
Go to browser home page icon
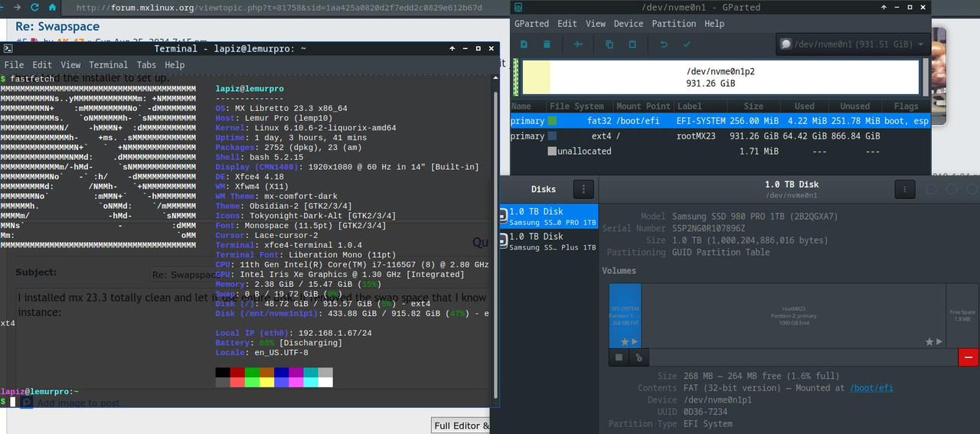tap(52, 7)
